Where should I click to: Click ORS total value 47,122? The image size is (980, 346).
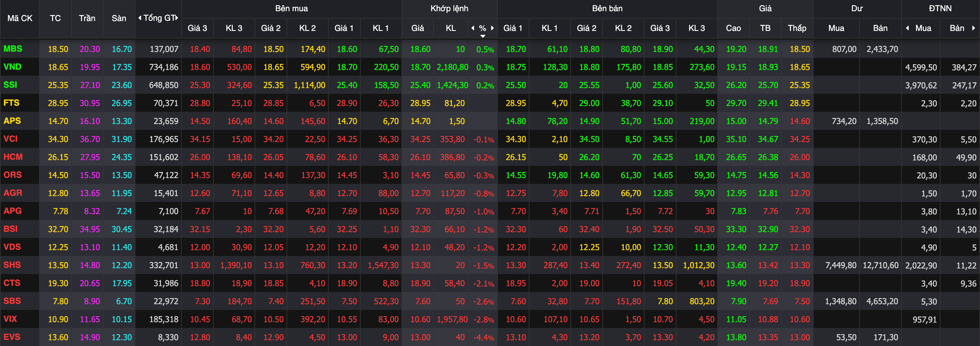pyautogui.click(x=166, y=175)
